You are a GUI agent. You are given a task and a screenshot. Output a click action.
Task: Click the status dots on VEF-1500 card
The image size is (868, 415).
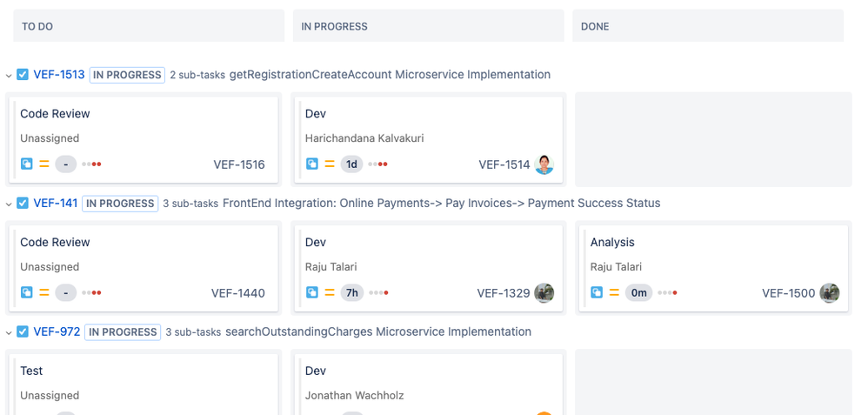tap(667, 292)
